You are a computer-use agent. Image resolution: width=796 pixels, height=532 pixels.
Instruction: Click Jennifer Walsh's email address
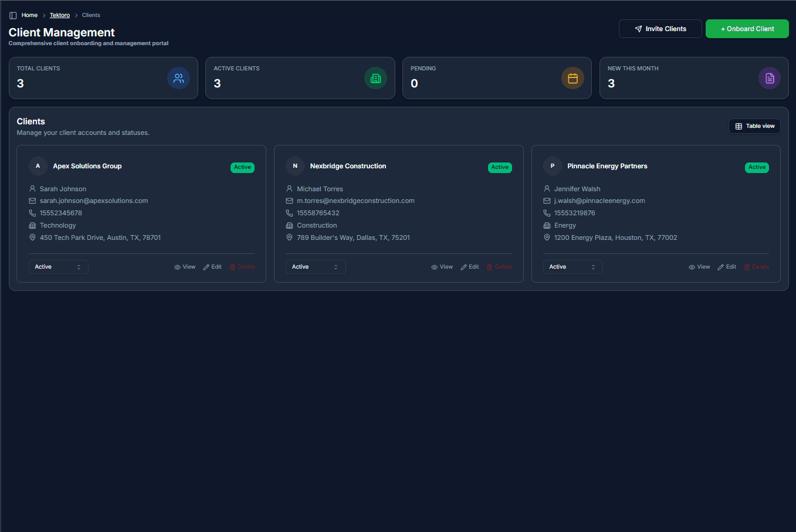click(599, 200)
